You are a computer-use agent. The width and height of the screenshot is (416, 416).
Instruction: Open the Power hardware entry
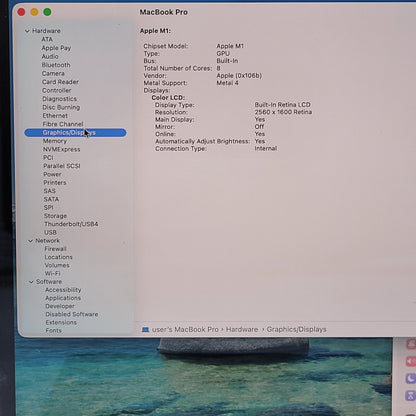(52, 174)
